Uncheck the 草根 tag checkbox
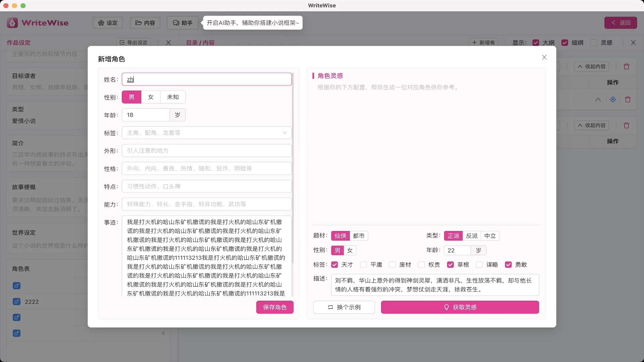This screenshot has width=644, height=362. coord(450,265)
